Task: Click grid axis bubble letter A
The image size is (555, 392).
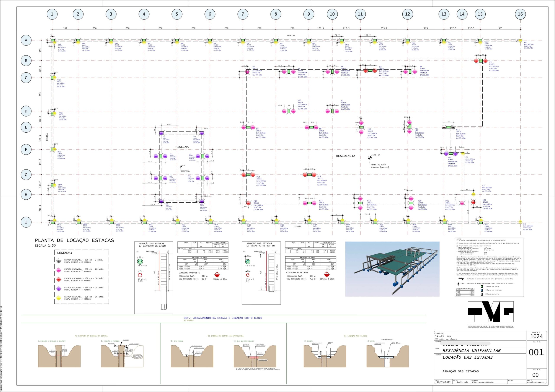Action: tap(26, 40)
